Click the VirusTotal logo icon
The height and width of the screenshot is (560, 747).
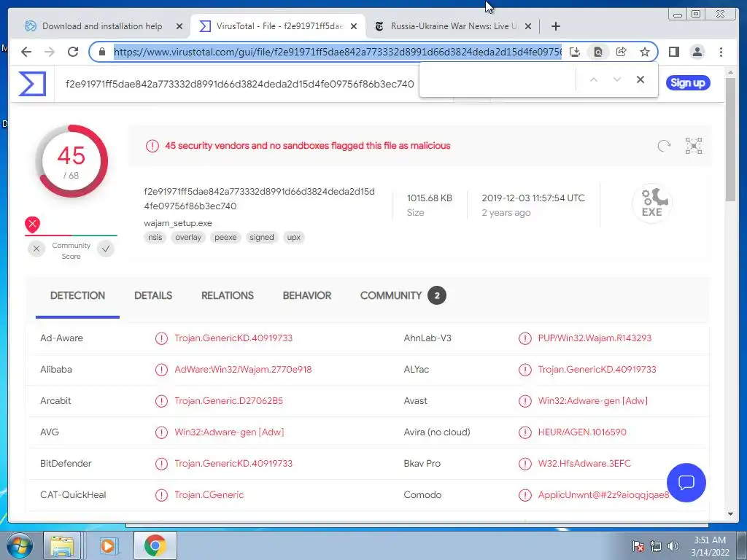click(32, 84)
